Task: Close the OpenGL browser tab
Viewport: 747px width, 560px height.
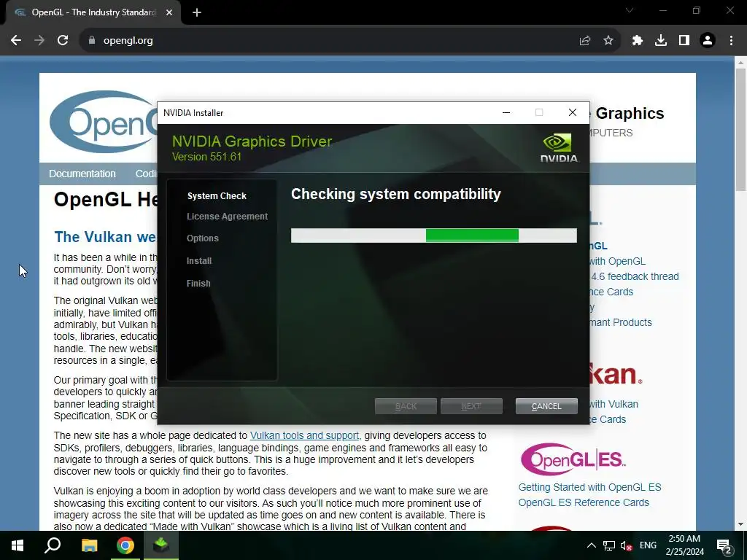Action: [x=169, y=13]
